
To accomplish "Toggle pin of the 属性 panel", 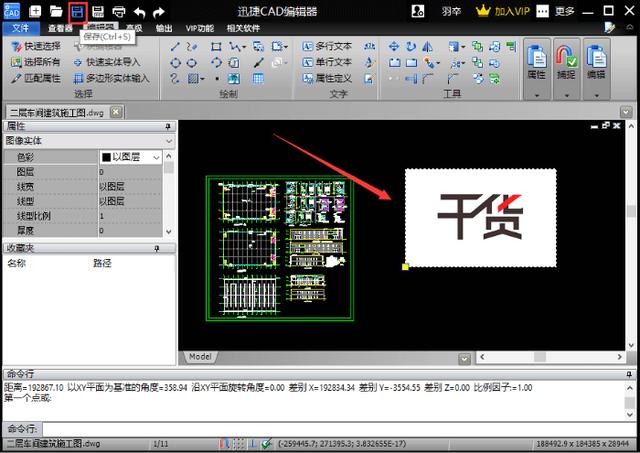I will click(x=168, y=127).
